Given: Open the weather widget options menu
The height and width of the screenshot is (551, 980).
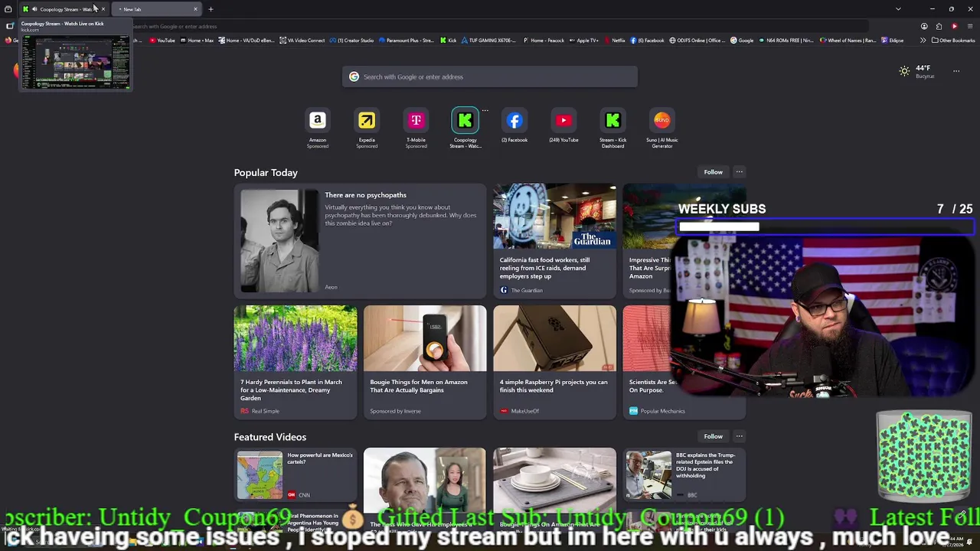Looking at the screenshot, I should (x=956, y=71).
